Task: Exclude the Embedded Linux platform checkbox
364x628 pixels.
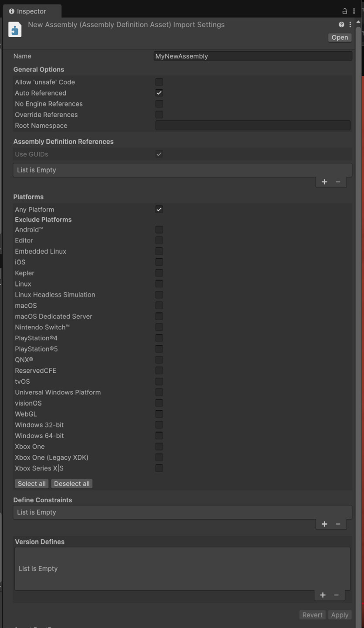Action: (159, 252)
